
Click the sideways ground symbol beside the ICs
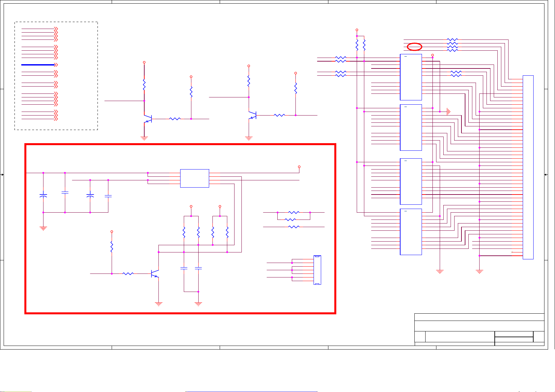[448, 112]
